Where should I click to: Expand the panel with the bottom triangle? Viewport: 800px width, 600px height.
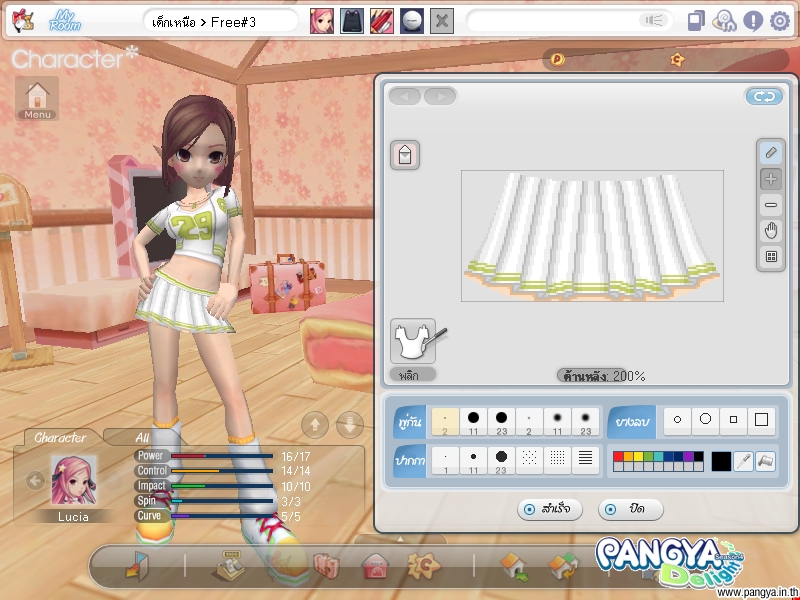click(x=400, y=539)
